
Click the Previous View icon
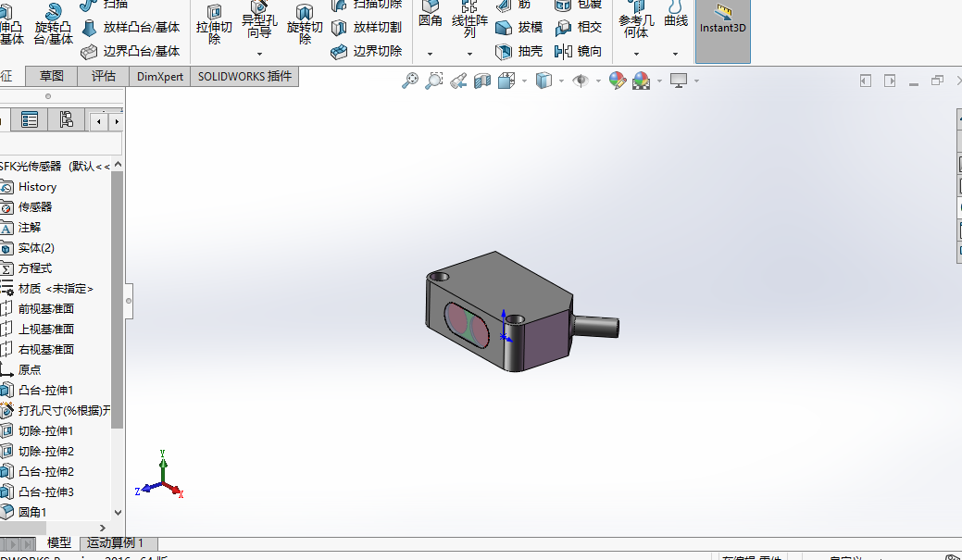[x=458, y=81]
